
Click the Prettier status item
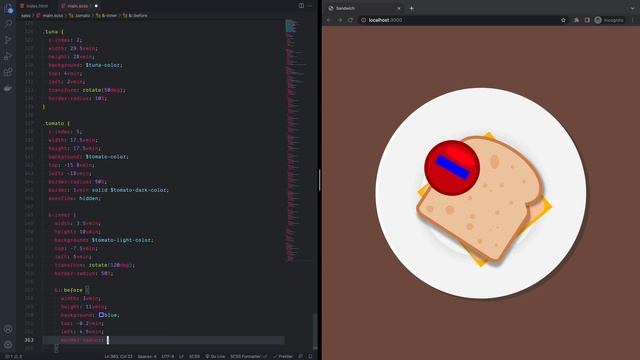click(282, 356)
